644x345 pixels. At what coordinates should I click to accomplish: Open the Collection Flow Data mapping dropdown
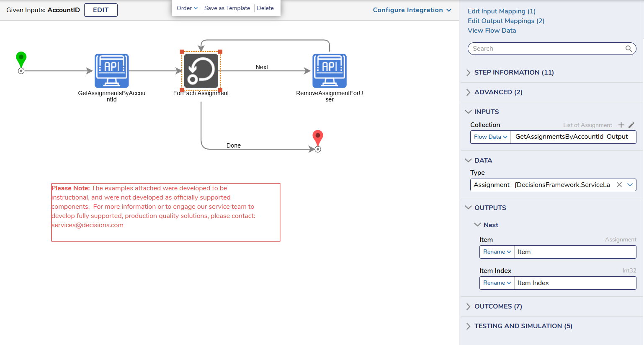point(490,137)
